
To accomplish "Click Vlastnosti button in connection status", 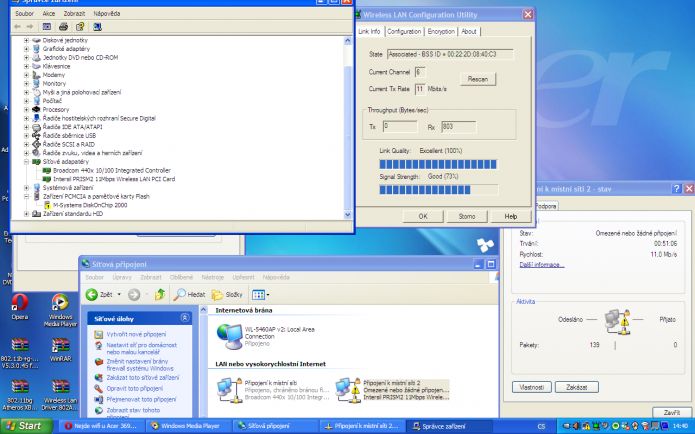I will coord(531,387).
